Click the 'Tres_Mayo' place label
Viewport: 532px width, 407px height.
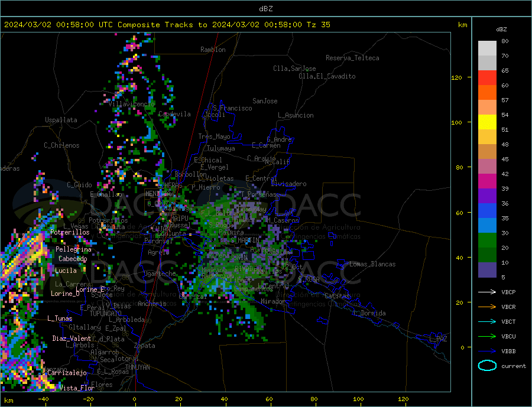[x=214, y=136]
